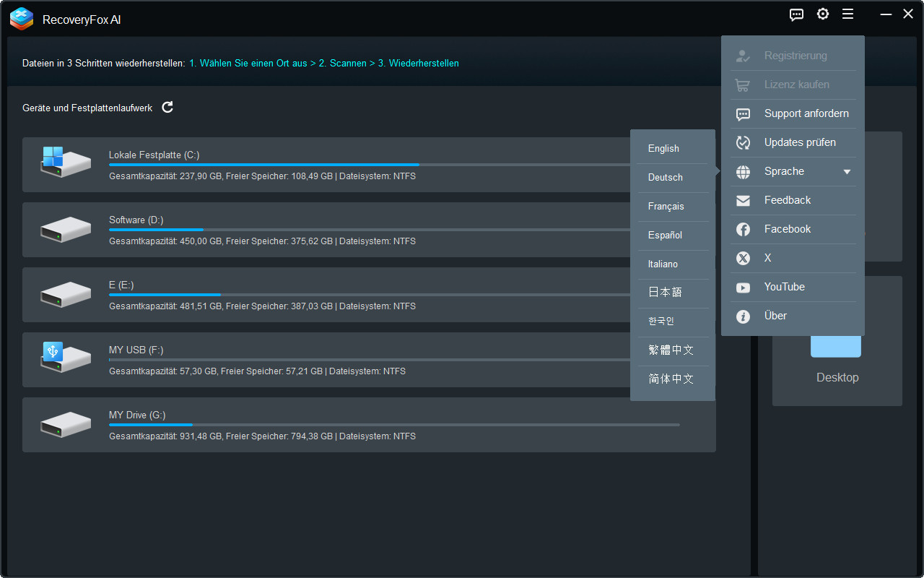Select 简体中文 language

672,379
